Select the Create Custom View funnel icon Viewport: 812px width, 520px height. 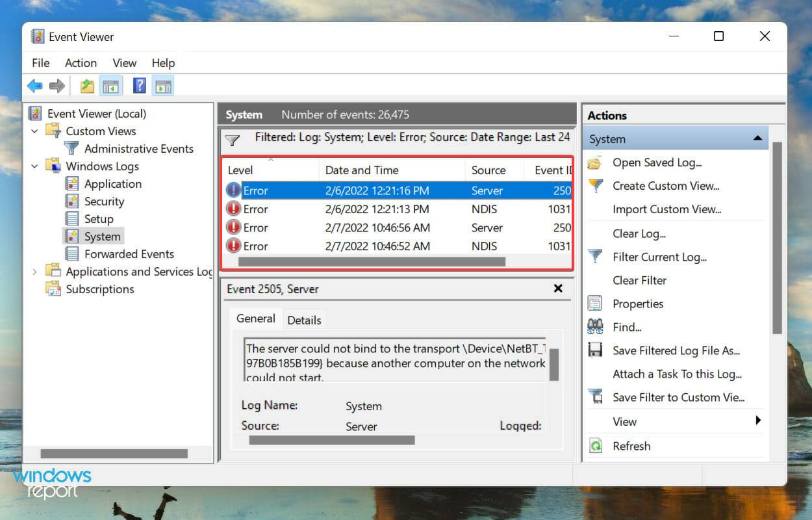pos(595,186)
